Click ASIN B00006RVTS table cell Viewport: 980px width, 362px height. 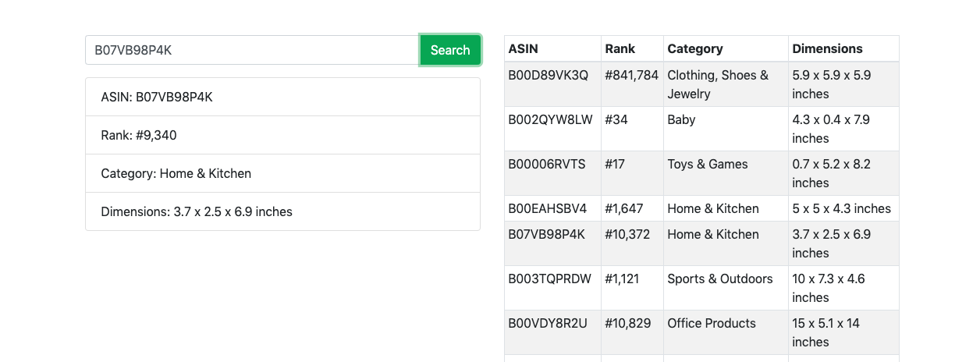pyautogui.click(x=552, y=173)
